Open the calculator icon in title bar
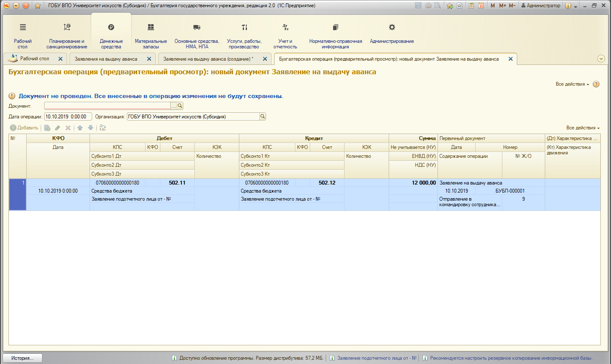Viewport: 611px width, 364px height. click(471, 6)
